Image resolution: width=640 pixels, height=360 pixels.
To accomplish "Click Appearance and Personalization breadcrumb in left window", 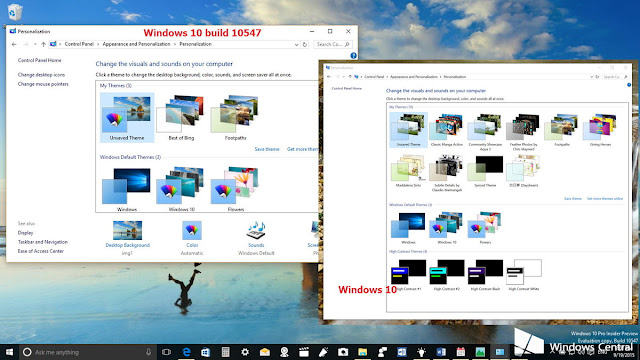I will click(136, 44).
